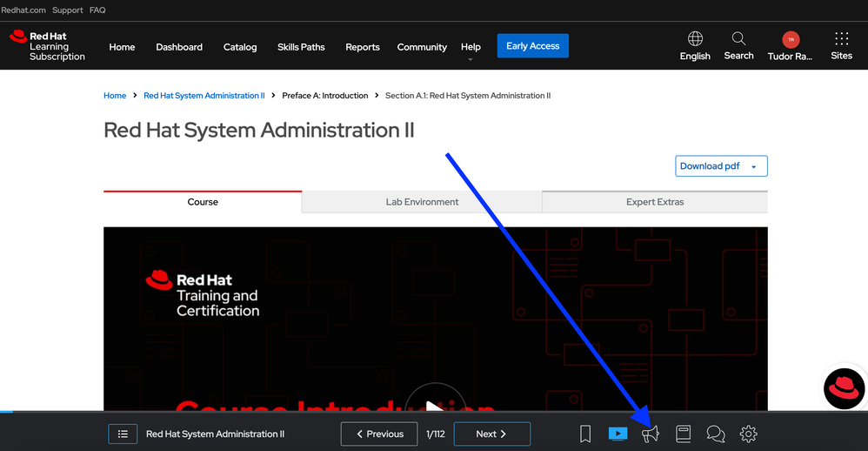868x451 pixels.
Task: Play the Course Introduction video
Action: point(435,402)
